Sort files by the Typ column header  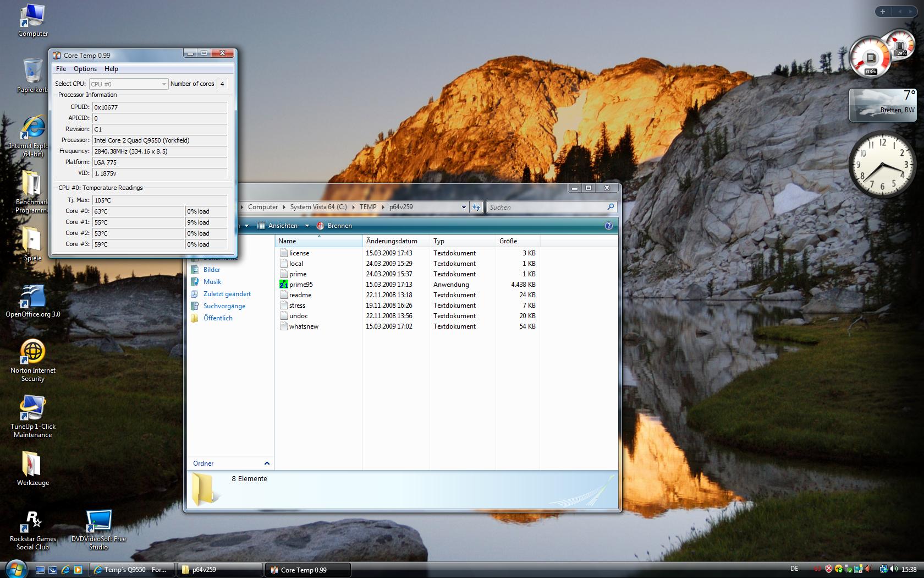click(463, 241)
